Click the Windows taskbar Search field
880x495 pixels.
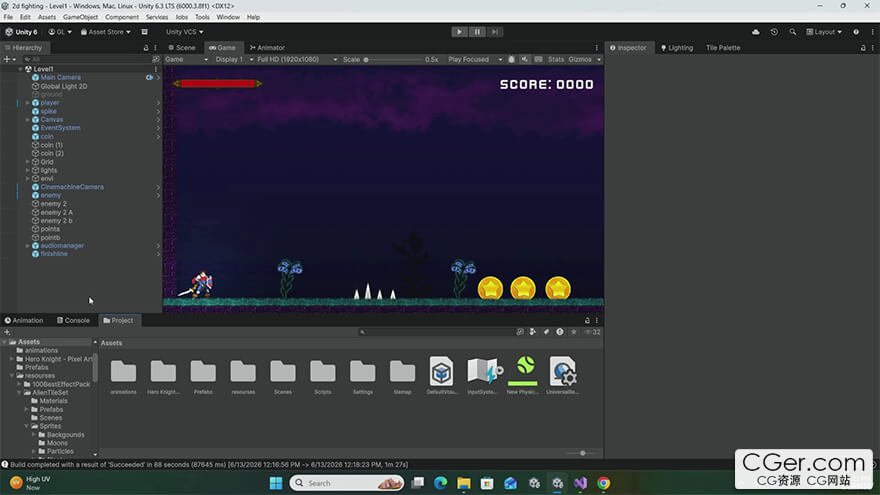point(347,483)
